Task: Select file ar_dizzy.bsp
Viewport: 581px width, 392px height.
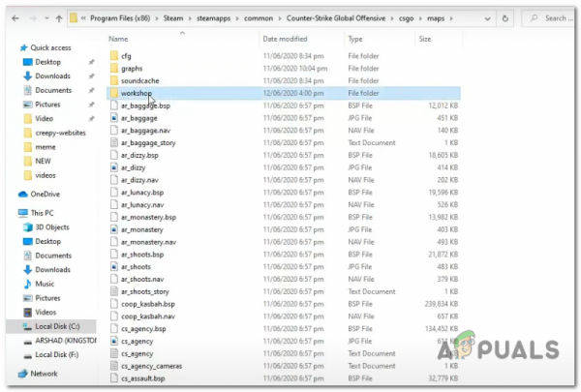Action: tap(139, 155)
